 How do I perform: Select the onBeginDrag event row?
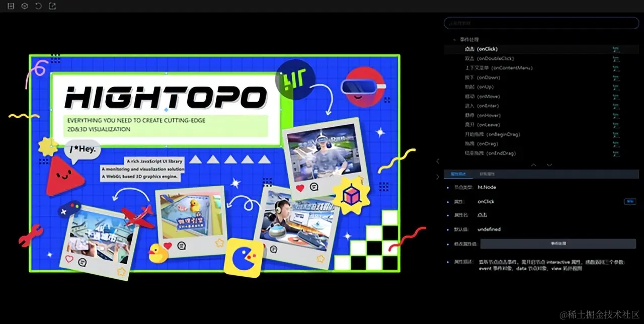point(541,134)
